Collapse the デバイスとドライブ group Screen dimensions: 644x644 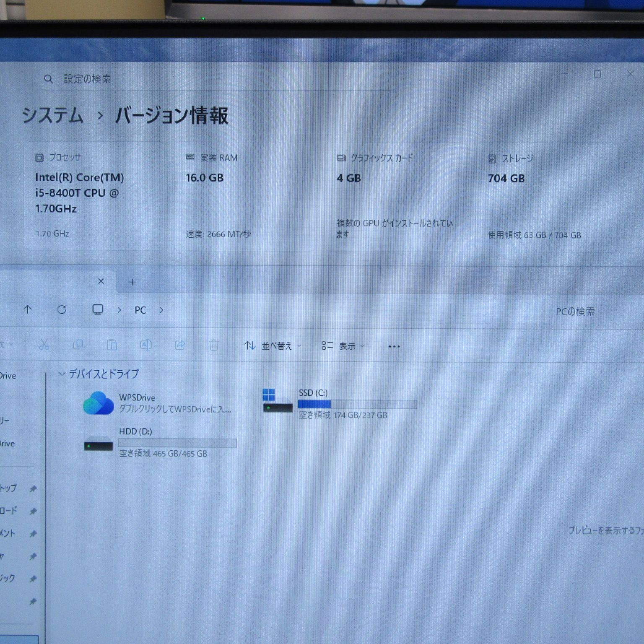point(62,374)
